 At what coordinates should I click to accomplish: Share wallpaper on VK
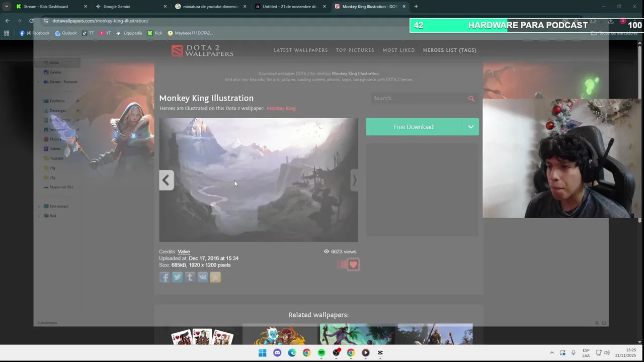click(202, 277)
